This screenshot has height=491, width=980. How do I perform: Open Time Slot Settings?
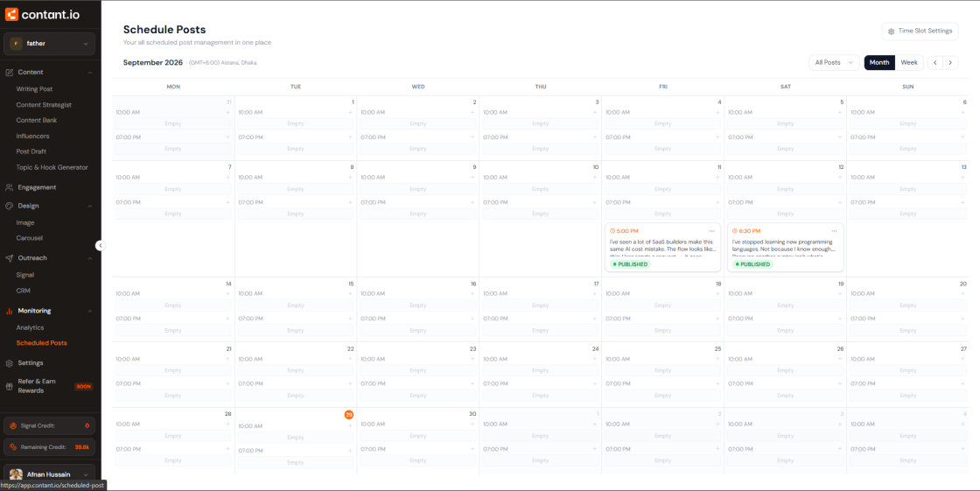click(920, 32)
